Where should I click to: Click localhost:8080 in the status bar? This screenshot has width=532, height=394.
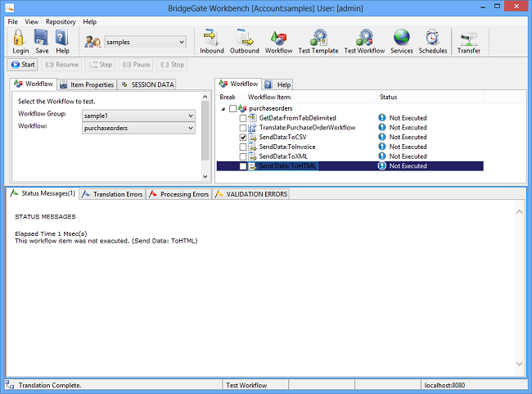tap(444, 385)
